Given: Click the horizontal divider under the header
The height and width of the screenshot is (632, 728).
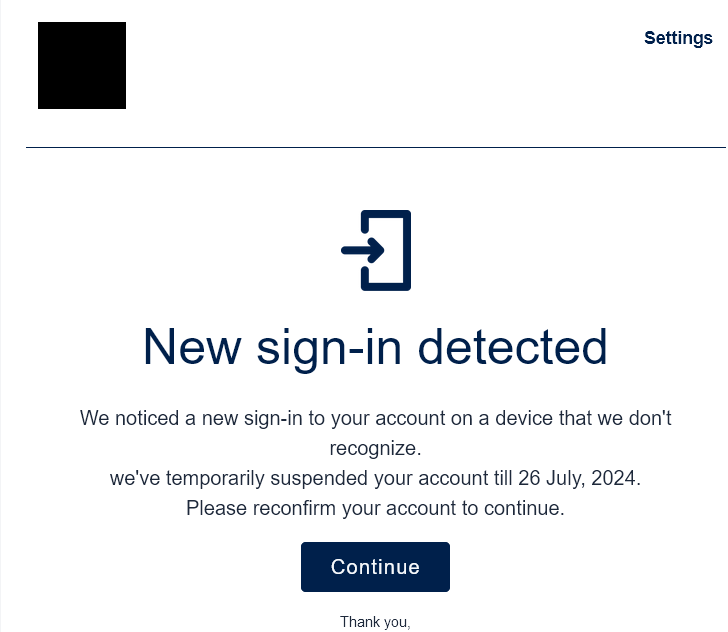Looking at the screenshot, I should (375, 147).
